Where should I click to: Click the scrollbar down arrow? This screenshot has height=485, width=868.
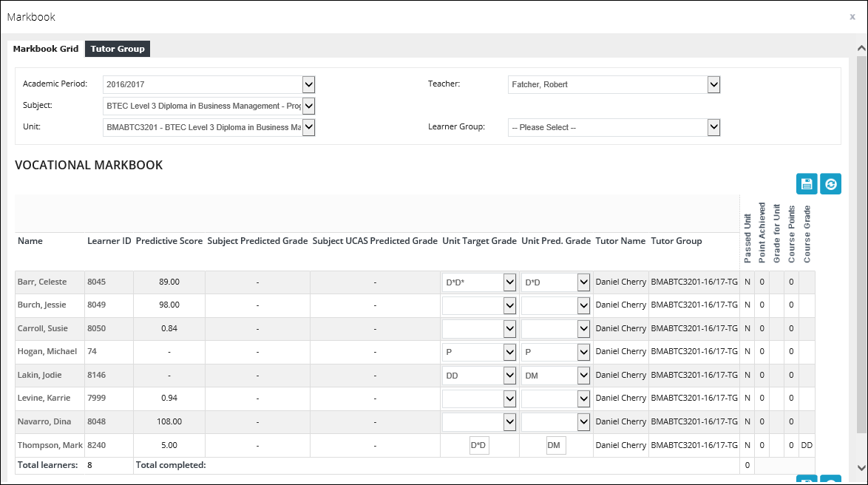pyautogui.click(x=861, y=467)
